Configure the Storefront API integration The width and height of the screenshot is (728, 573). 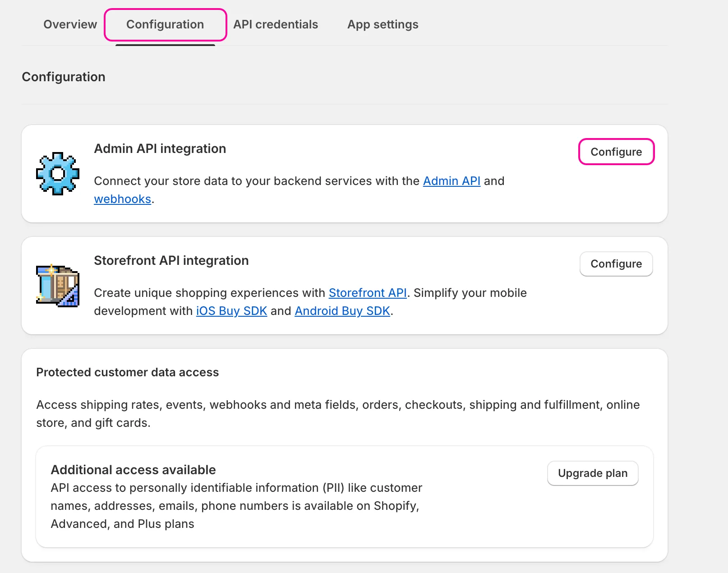[x=616, y=263]
